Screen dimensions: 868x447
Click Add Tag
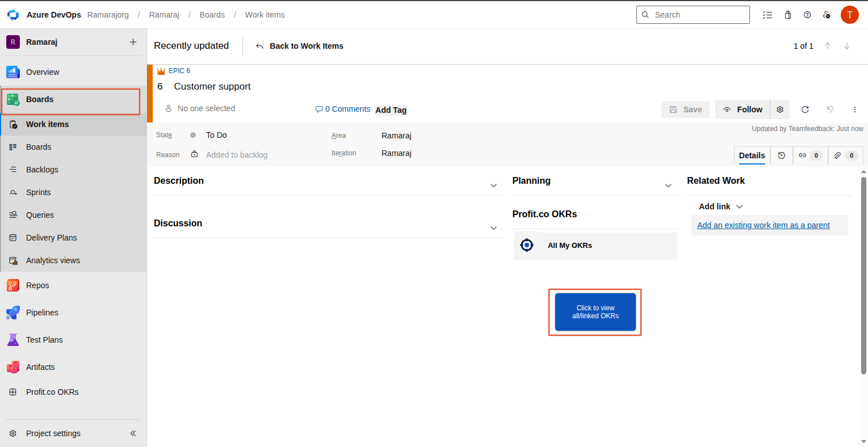(391, 110)
